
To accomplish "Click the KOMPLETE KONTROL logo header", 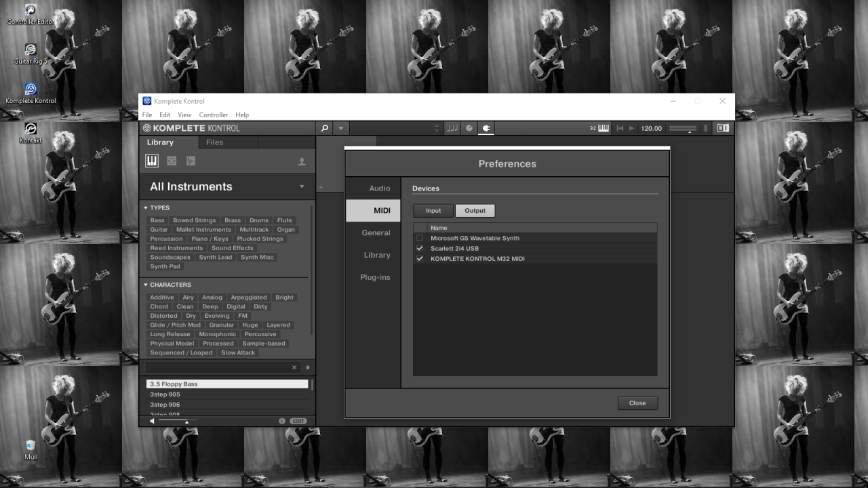I will click(192, 128).
